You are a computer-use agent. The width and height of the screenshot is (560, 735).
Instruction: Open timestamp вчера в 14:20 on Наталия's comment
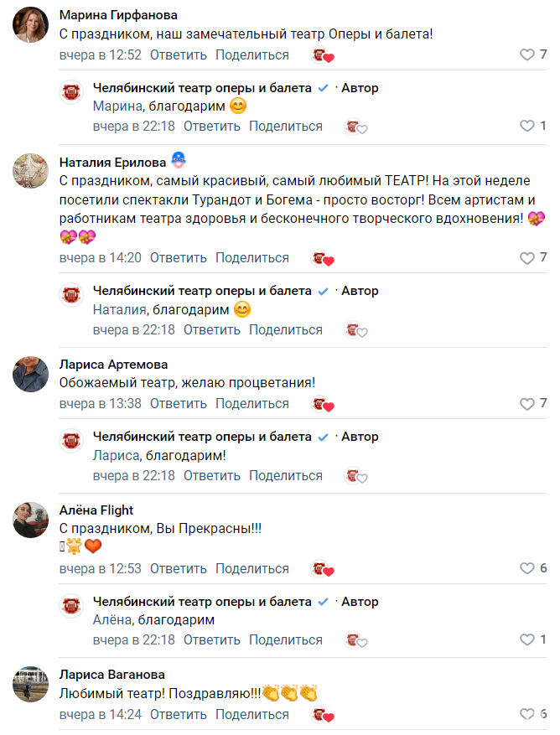[100, 258]
